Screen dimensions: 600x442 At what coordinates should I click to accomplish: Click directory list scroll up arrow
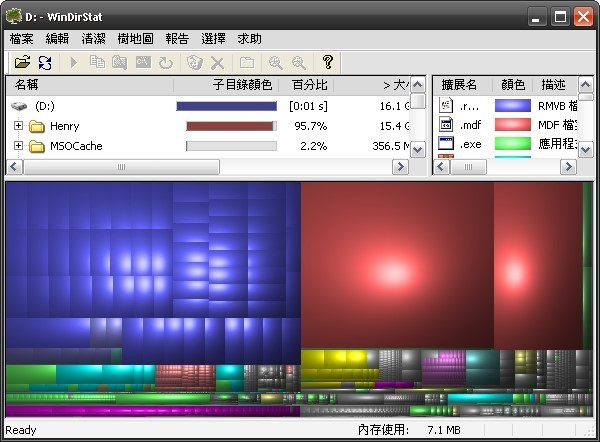pos(417,85)
